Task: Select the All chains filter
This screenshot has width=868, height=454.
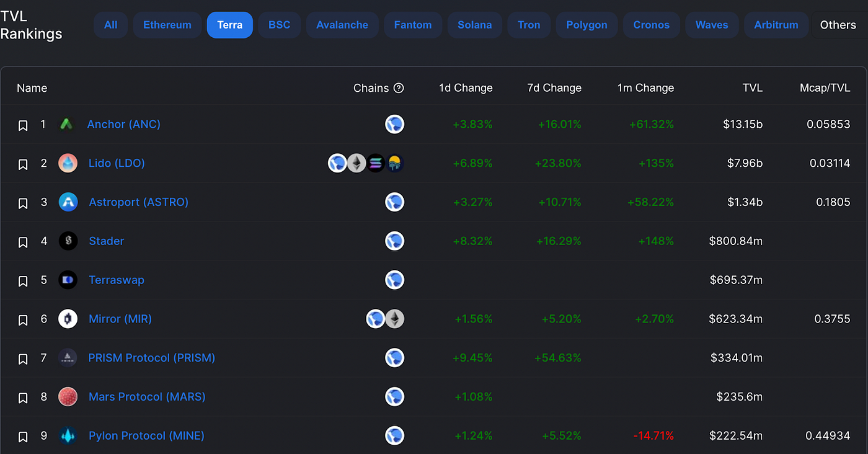Action: click(x=110, y=25)
